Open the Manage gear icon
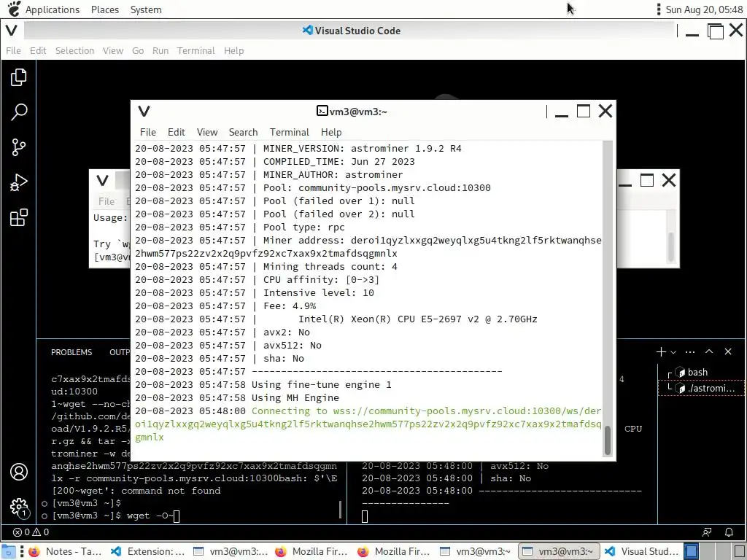Image resolution: width=747 pixels, height=560 pixels. click(x=19, y=507)
